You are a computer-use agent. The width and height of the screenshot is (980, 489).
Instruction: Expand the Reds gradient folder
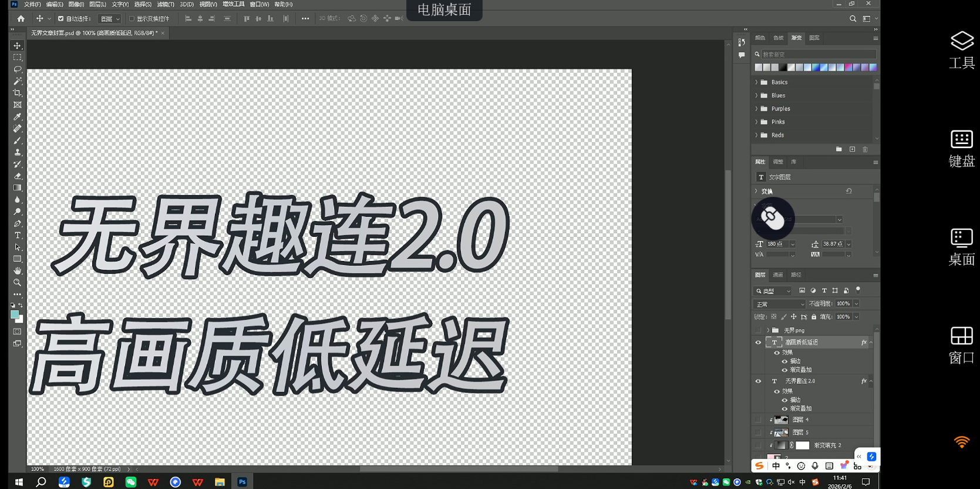coord(756,135)
